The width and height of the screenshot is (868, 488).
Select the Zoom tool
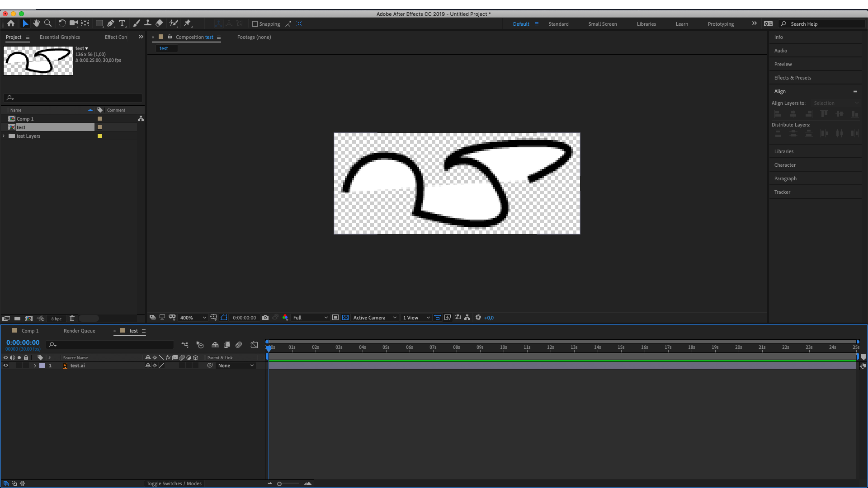(x=48, y=23)
